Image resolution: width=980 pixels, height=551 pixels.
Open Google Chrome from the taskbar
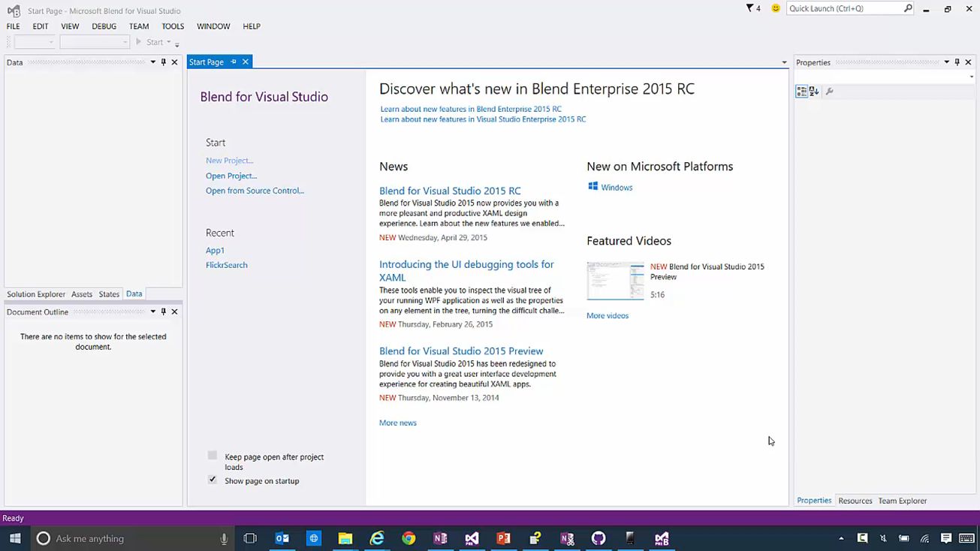409,538
